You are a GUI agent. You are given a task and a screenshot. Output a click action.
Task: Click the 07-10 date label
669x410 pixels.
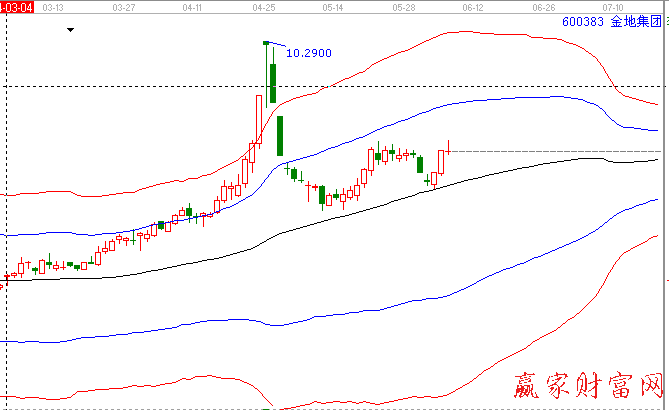coord(613,6)
